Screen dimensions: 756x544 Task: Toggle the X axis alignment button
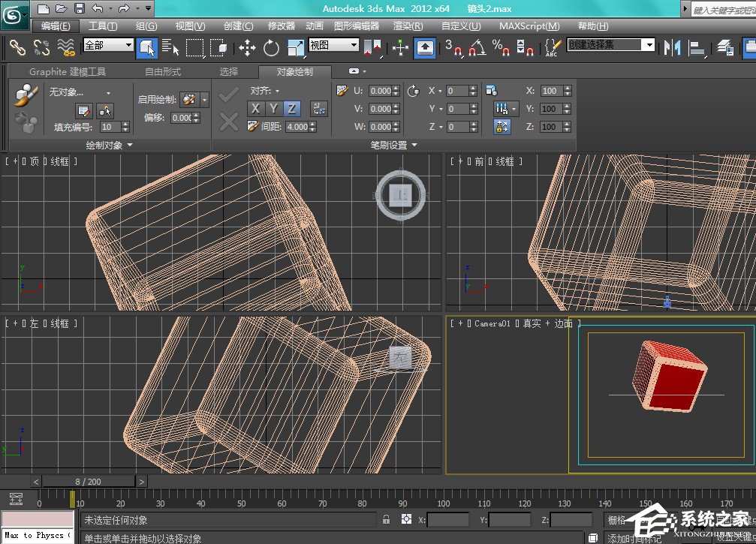256,109
